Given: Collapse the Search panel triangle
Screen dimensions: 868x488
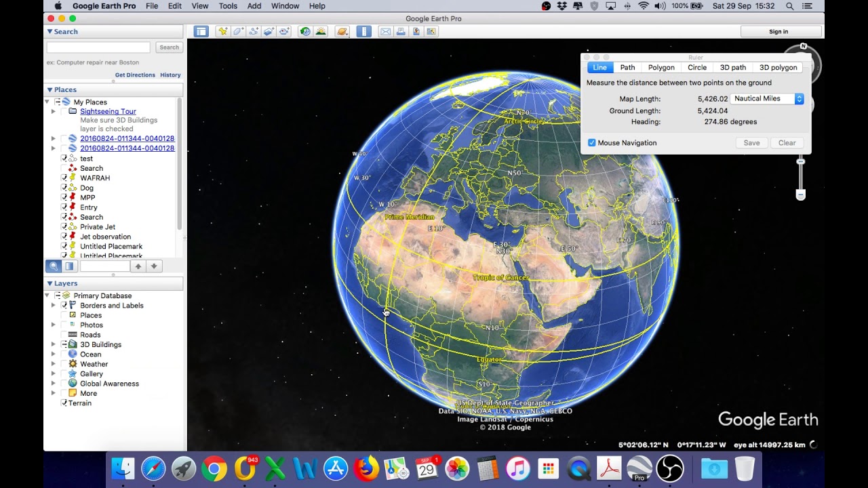Looking at the screenshot, I should [x=50, y=32].
